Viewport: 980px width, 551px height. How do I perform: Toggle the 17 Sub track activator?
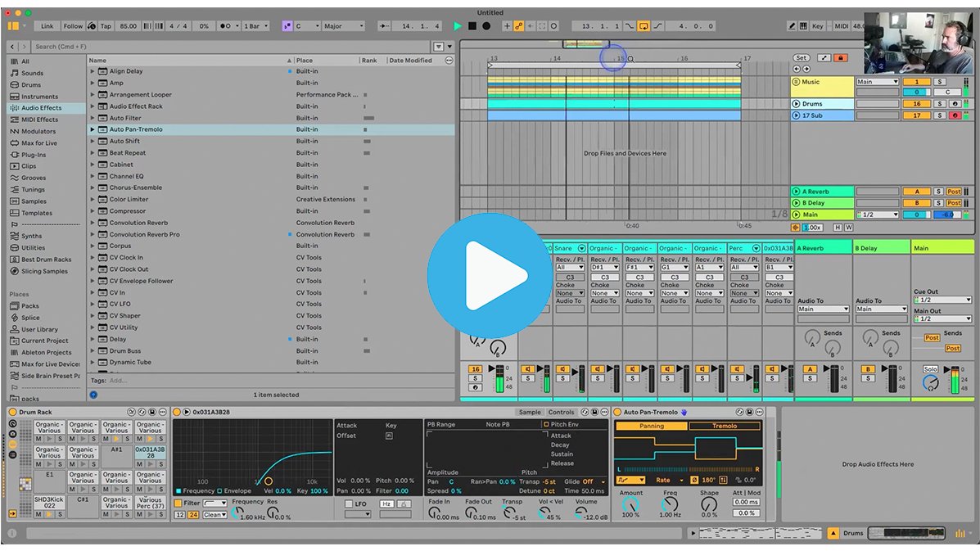pyautogui.click(x=917, y=115)
